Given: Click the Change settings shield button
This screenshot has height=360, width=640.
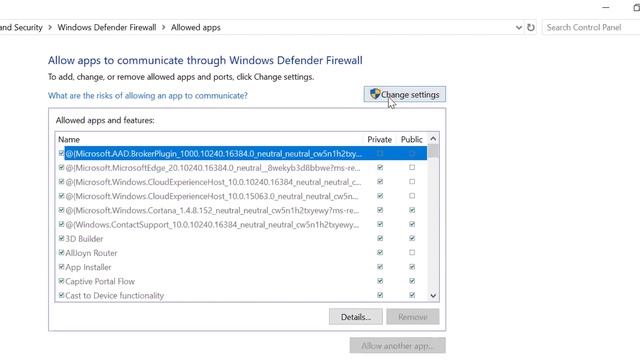Looking at the screenshot, I should tap(404, 94).
